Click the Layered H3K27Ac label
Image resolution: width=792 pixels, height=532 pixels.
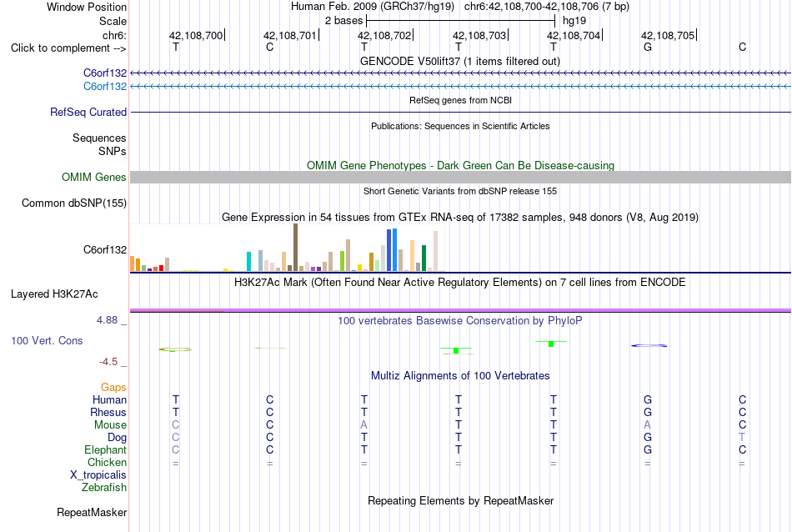(54, 294)
